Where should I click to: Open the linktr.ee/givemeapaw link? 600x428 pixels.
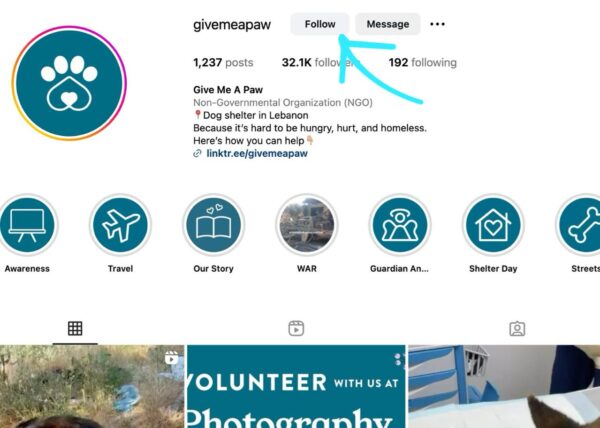(x=257, y=153)
